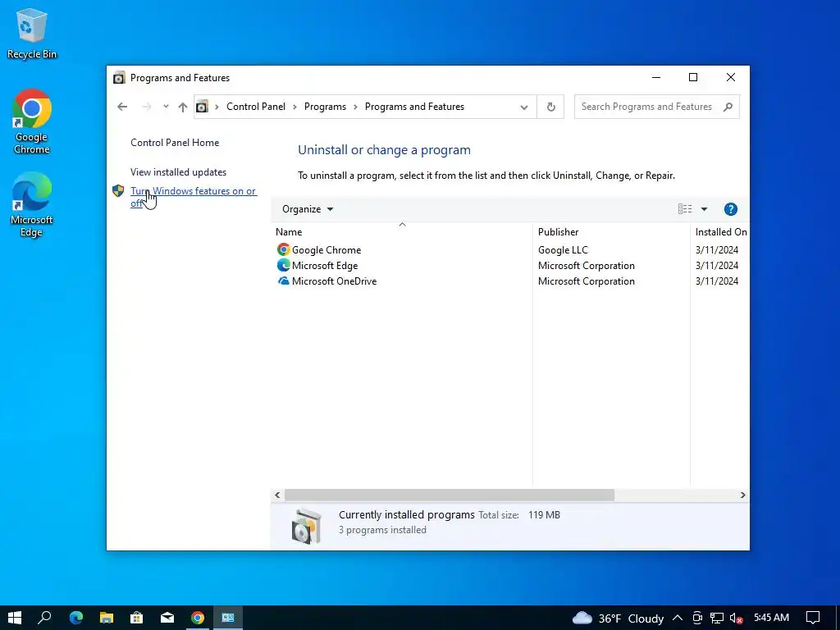Open View installed updates link
840x630 pixels.
click(x=178, y=172)
